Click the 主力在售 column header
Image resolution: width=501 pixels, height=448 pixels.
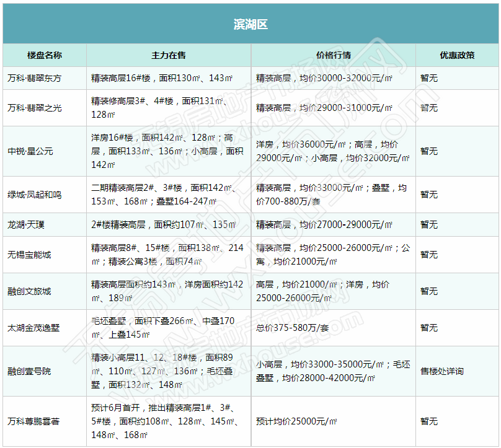[169, 55]
